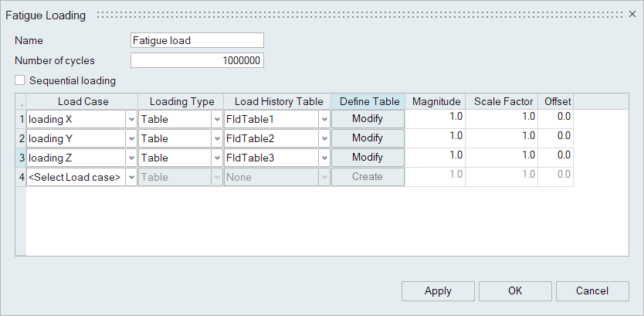Expand loading type dropdown in row 2
644x316 pixels.
pyautogui.click(x=217, y=138)
